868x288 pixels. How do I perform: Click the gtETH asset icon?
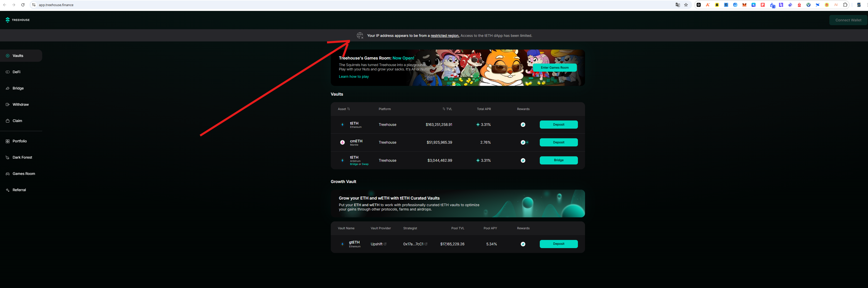[342, 244]
